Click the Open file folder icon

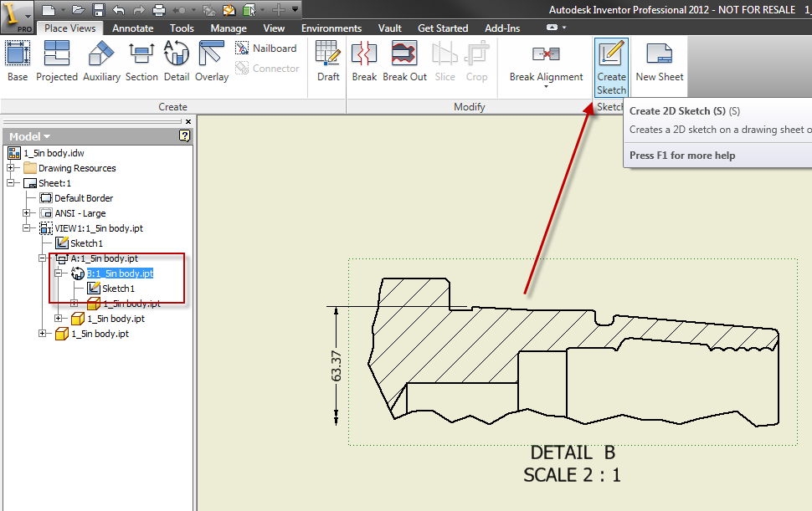coord(78,10)
